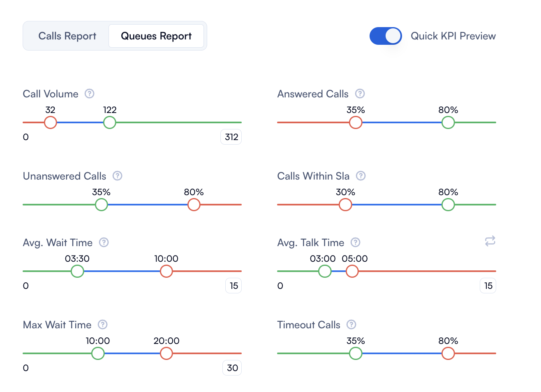Click help icon beside Timeout Calls
Image resolution: width=541 pixels, height=392 pixels.
351,325
